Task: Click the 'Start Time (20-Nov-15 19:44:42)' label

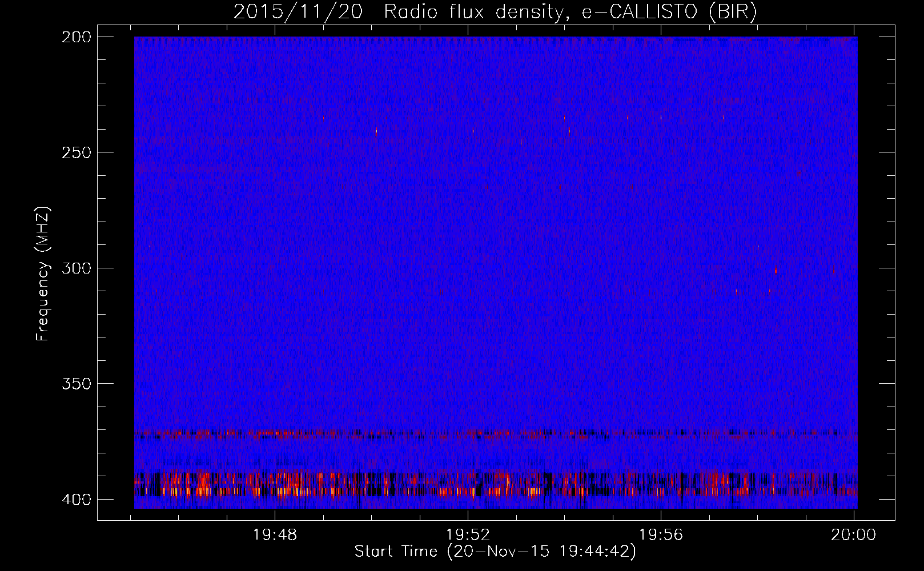Action: (495, 552)
